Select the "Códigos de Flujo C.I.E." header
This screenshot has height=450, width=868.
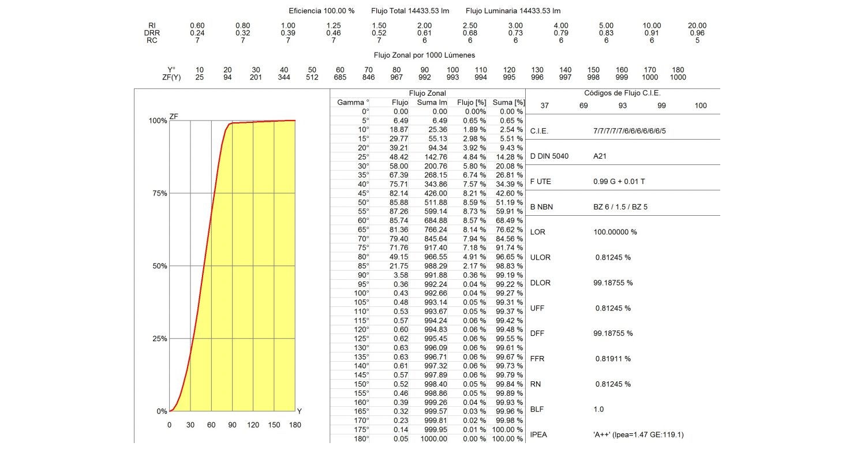[x=622, y=93]
